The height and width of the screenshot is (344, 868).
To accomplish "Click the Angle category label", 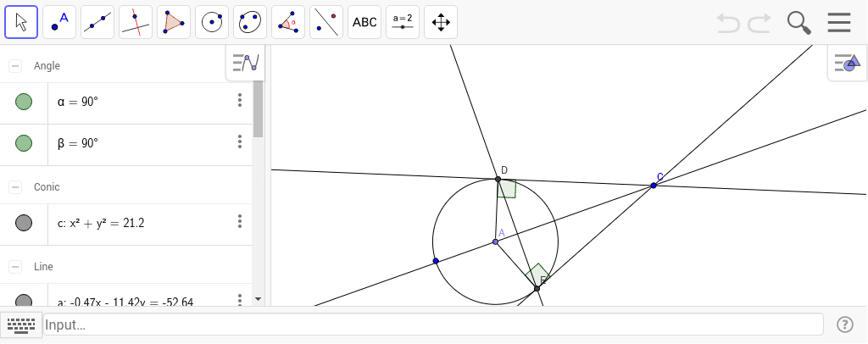I will pos(47,66).
